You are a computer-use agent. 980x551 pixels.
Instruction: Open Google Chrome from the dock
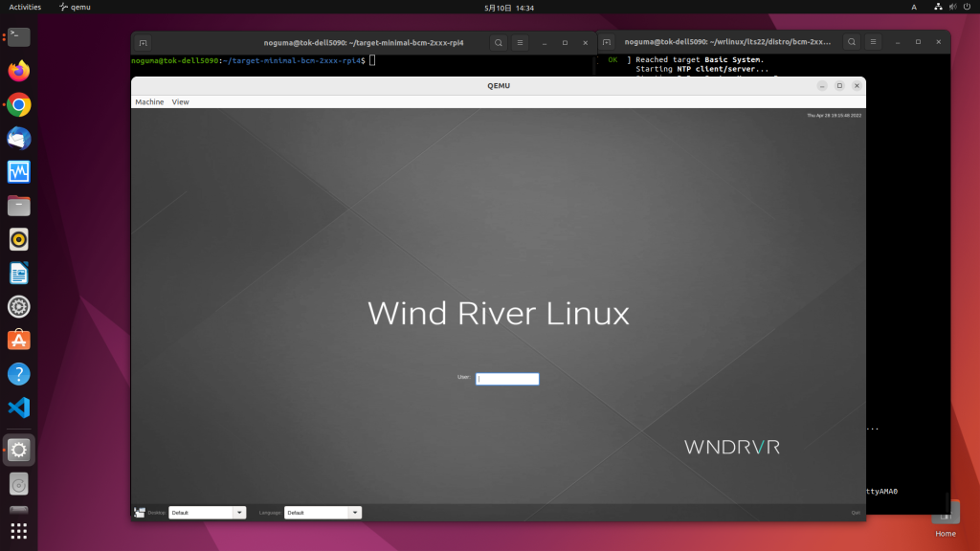(x=19, y=104)
